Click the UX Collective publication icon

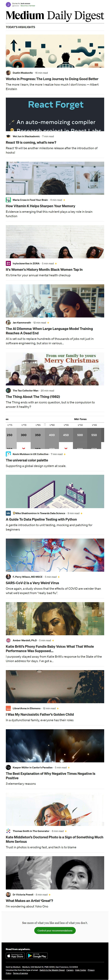8,454
